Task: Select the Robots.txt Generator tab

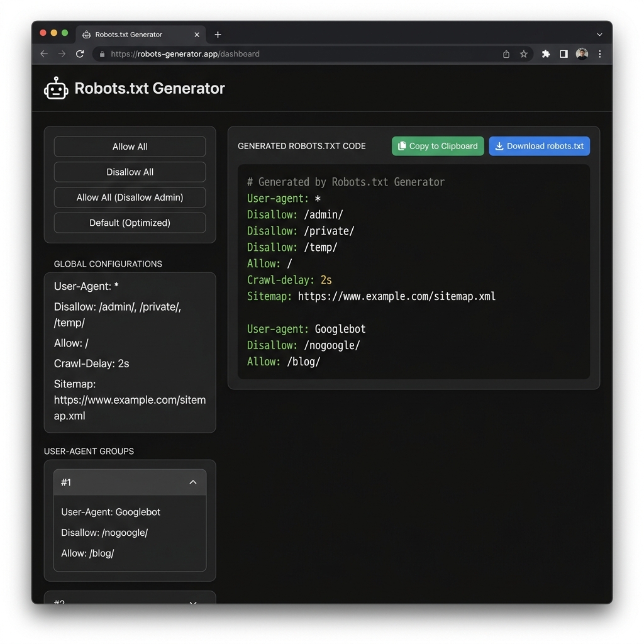Action: click(x=141, y=35)
